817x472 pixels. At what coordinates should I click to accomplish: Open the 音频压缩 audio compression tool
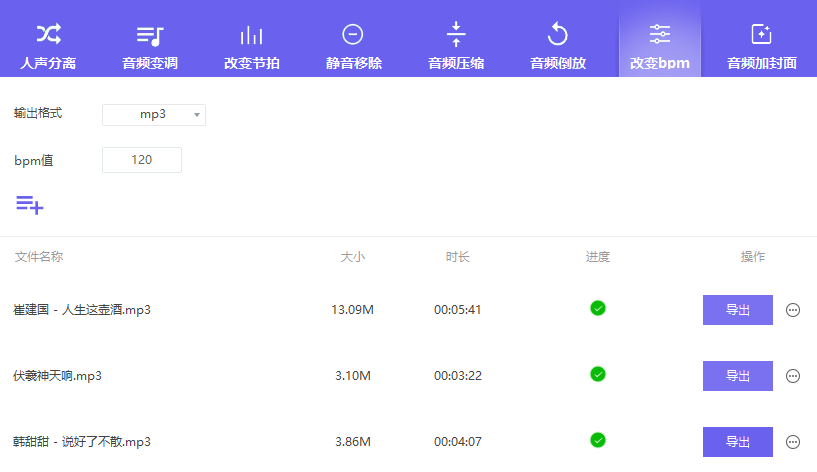click(x=456, y=45)
